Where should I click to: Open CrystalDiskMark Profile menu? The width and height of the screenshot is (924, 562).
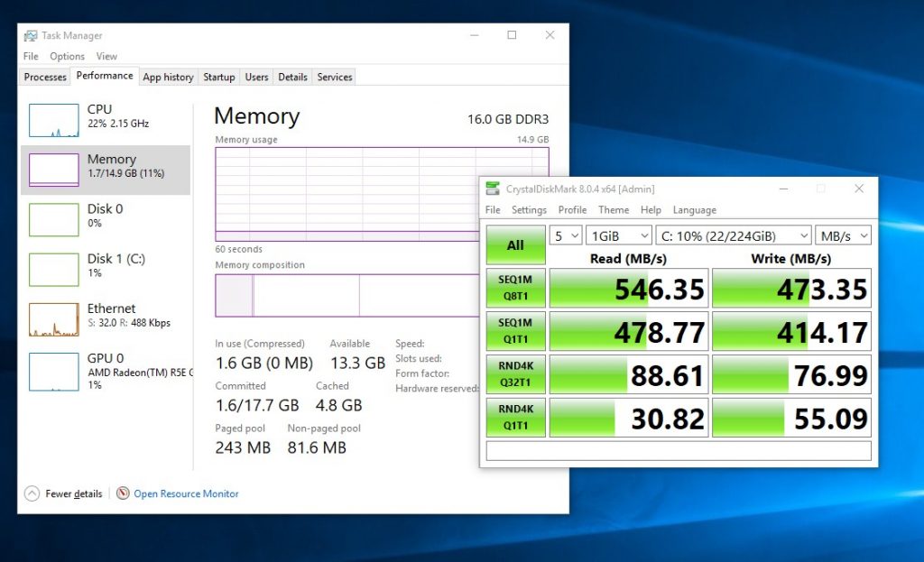coord(572,209)
